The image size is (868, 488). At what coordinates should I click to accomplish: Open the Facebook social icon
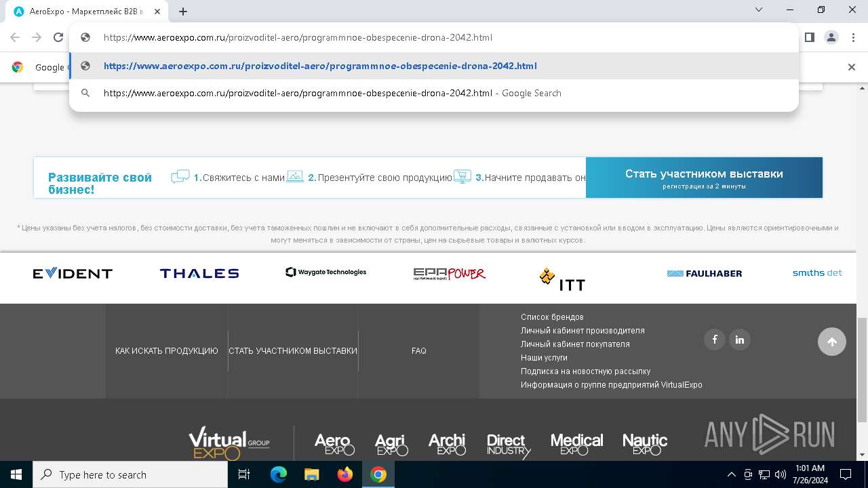coord(715,340)
